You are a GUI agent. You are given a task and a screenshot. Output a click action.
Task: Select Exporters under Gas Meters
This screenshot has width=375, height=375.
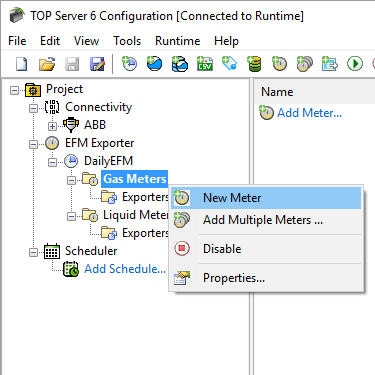click(x=146, y=197)
